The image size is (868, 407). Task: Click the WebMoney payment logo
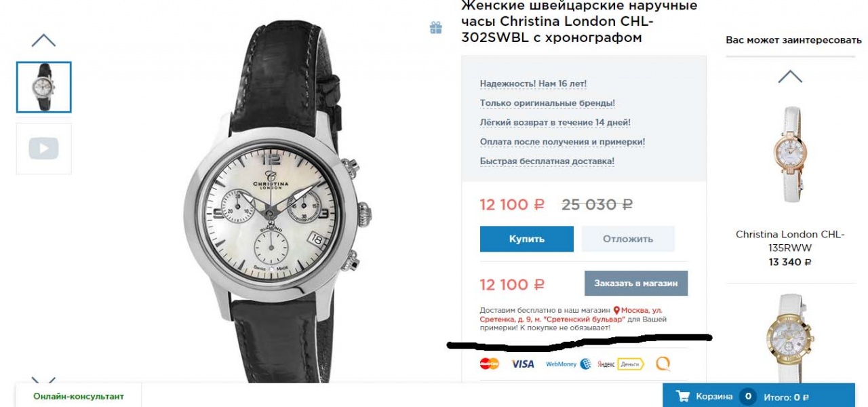pyautogui.click(x=568, y=364)
